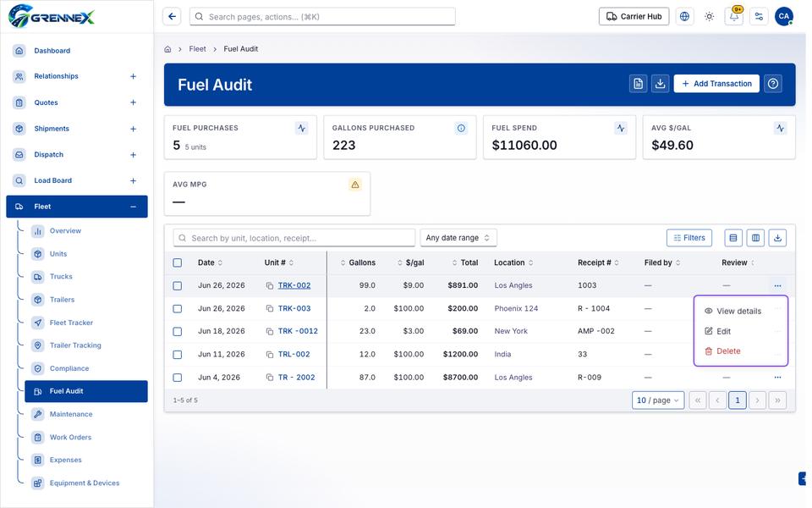Click the notifications bell icon

[x=734, y=17]
